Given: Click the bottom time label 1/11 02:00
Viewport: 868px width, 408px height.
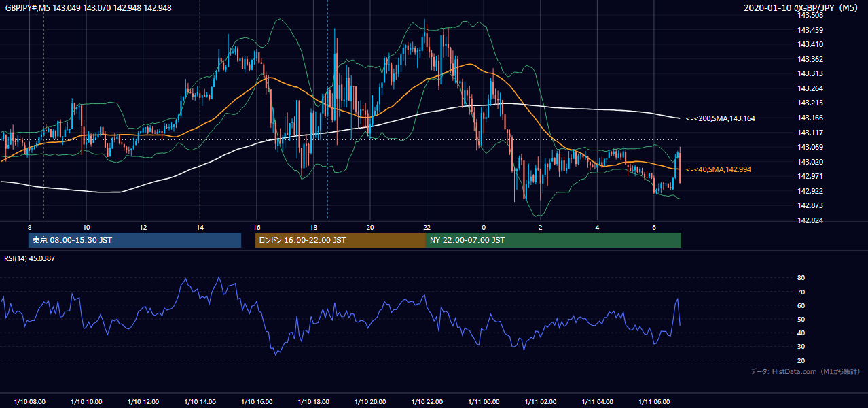Looking at the screenshot, I should point(540,402).
